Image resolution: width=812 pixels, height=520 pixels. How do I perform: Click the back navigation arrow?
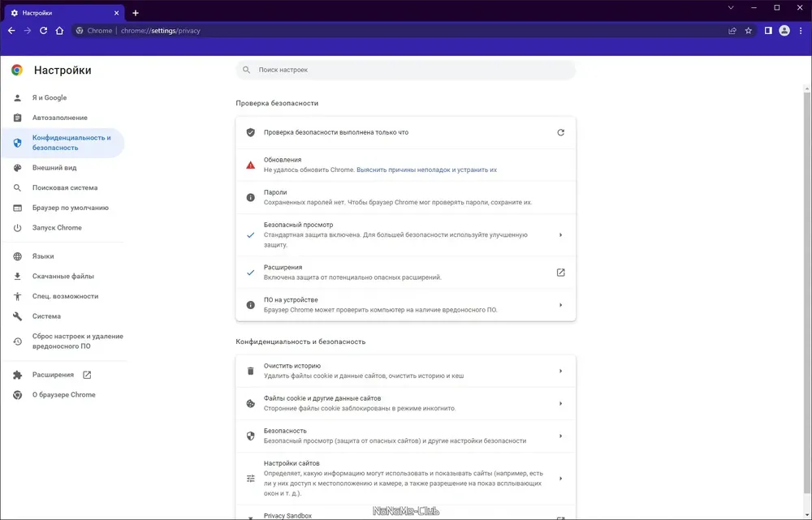click(x=11, y=31)
